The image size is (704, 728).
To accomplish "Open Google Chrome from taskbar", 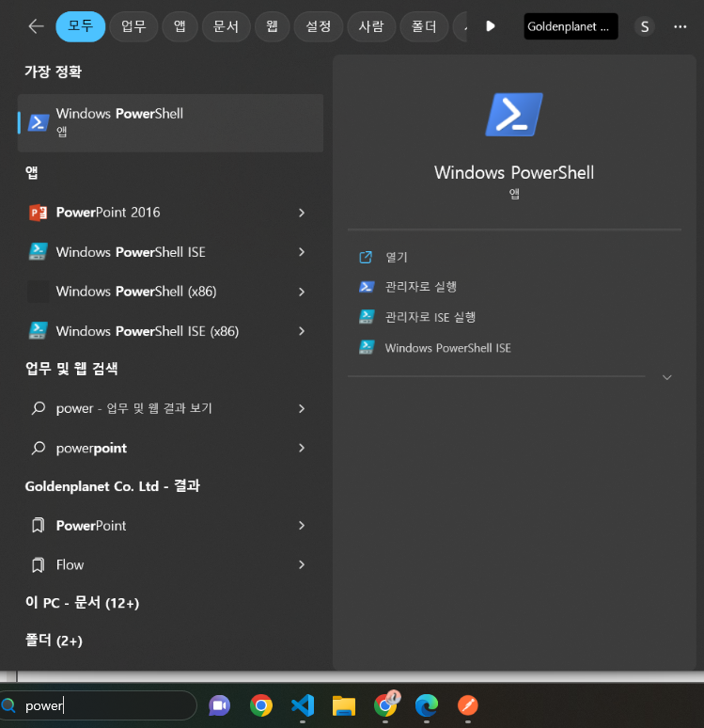I will (x=260, y=705).
